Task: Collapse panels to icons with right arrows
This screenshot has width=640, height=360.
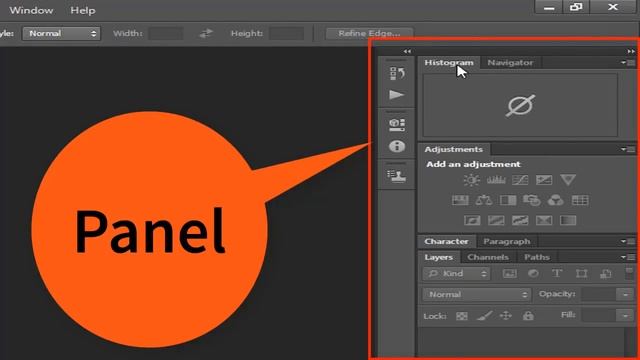Action: [631, 51]
